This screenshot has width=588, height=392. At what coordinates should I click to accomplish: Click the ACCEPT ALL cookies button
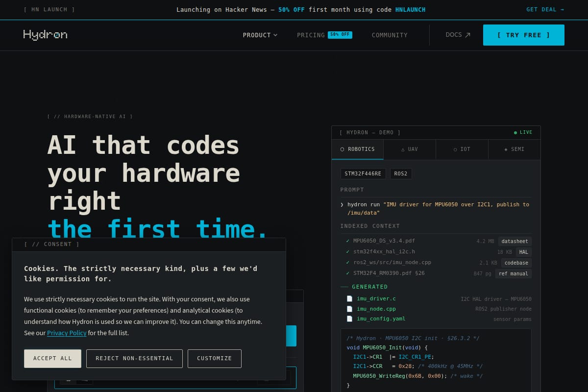pyautogui.click(x=52, y=358)
